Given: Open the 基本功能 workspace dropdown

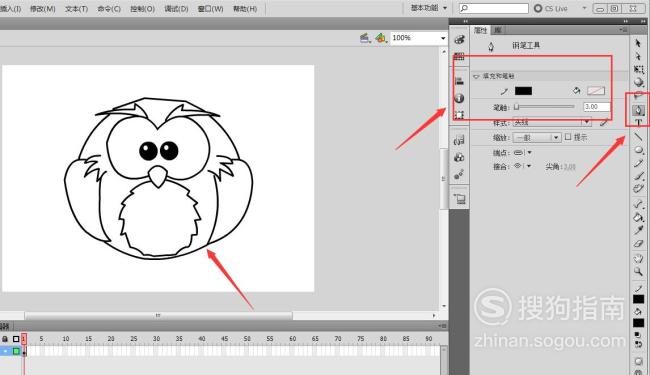Looking at the screenshot, I should point(429,8).
